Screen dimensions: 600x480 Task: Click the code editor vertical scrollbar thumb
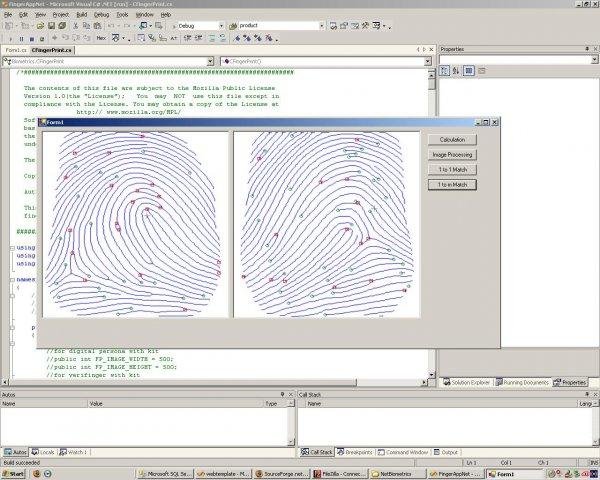click(432, 84)
